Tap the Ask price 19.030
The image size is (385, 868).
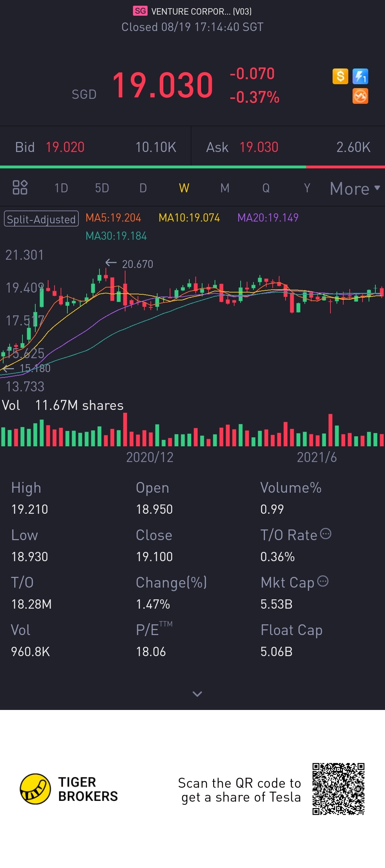[x=259, y=147]
